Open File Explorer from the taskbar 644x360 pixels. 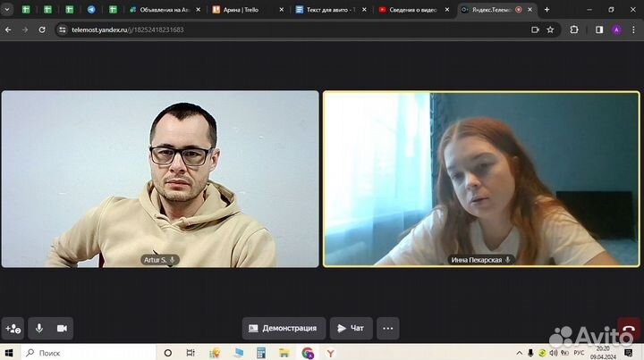coord(284,353)
